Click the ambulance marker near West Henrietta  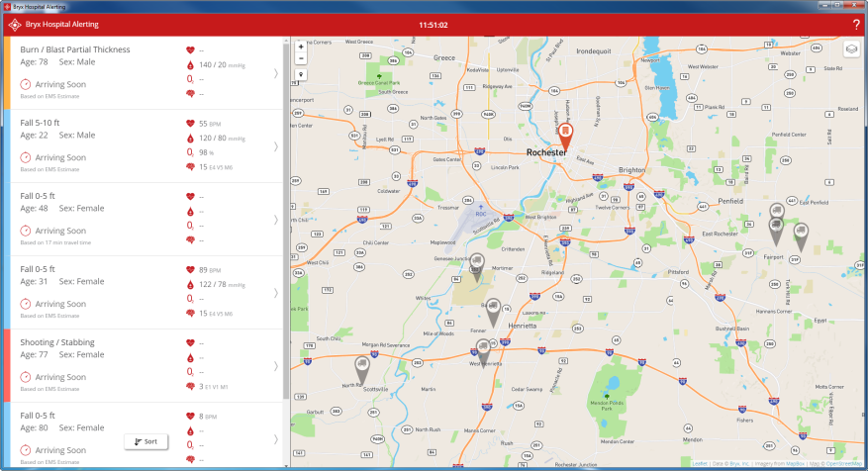[483, 348]
